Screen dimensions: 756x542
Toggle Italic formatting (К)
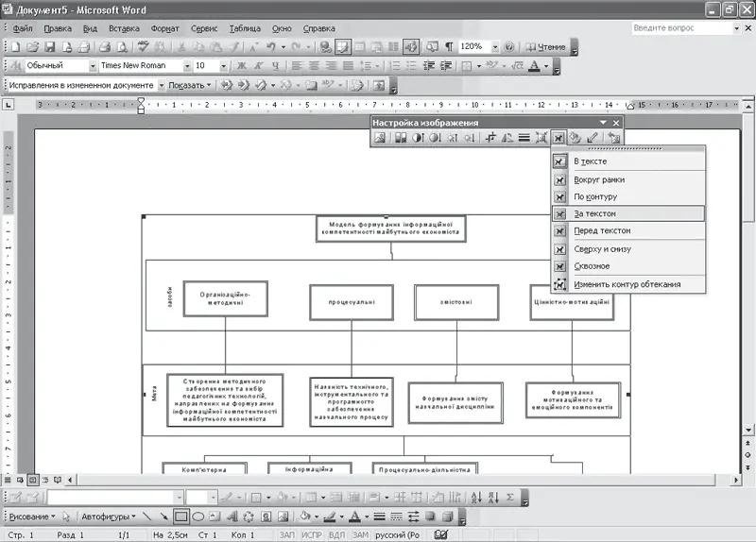tap(258, 65)
